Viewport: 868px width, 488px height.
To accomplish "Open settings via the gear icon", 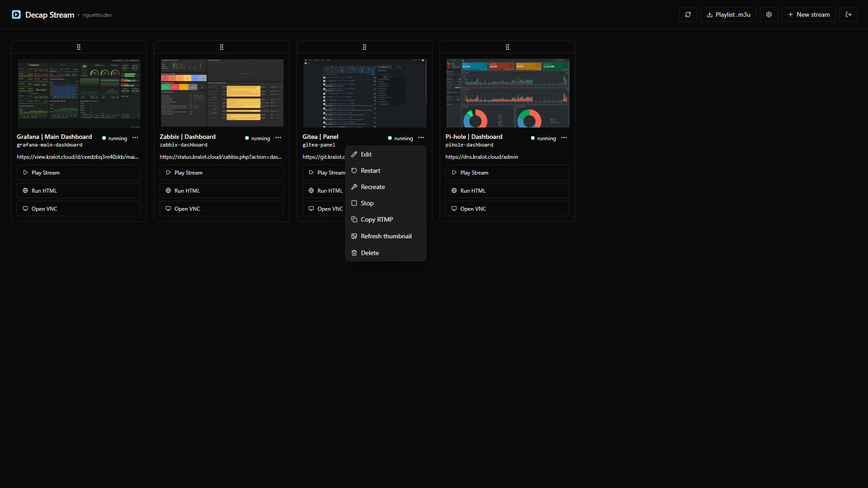I will (768, 14).
